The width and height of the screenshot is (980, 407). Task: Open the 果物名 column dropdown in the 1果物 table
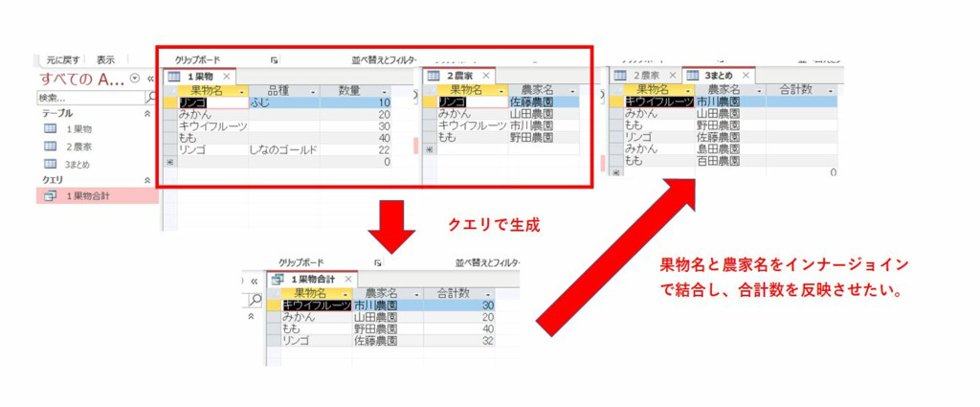tap(242, 91)
